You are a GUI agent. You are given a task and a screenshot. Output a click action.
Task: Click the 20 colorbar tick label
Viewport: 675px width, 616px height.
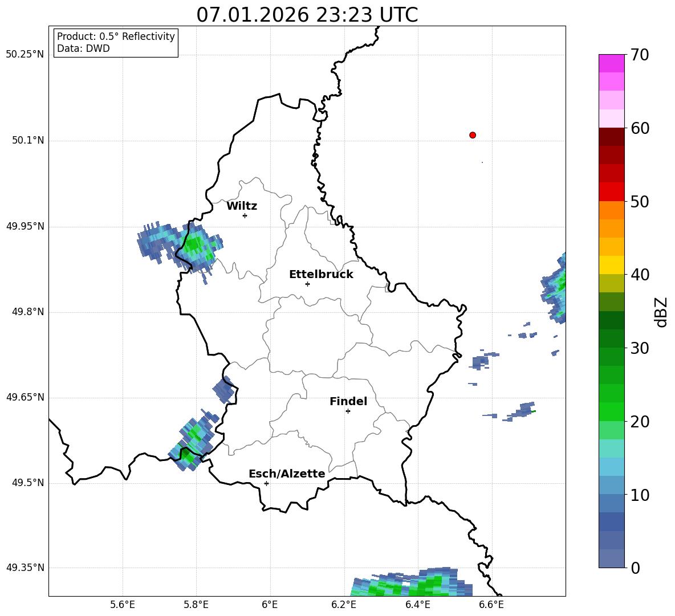pos(640,422)
